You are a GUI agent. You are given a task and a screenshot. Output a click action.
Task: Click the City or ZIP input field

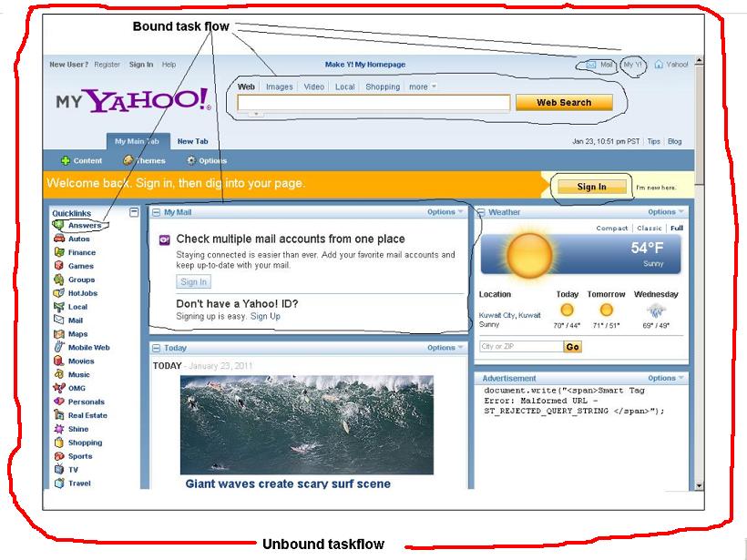tap(521, 347)
